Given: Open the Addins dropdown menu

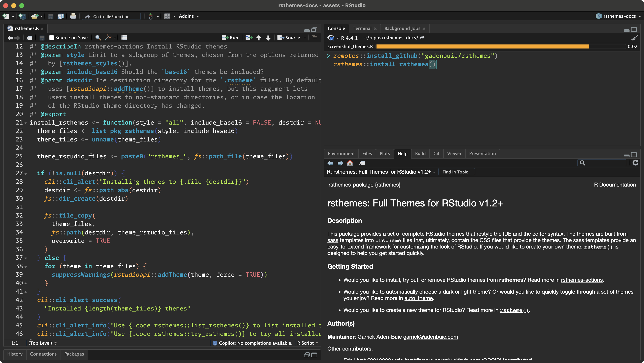Looking at the screenshot, I should pyautogui.click(x=189, y=16).
